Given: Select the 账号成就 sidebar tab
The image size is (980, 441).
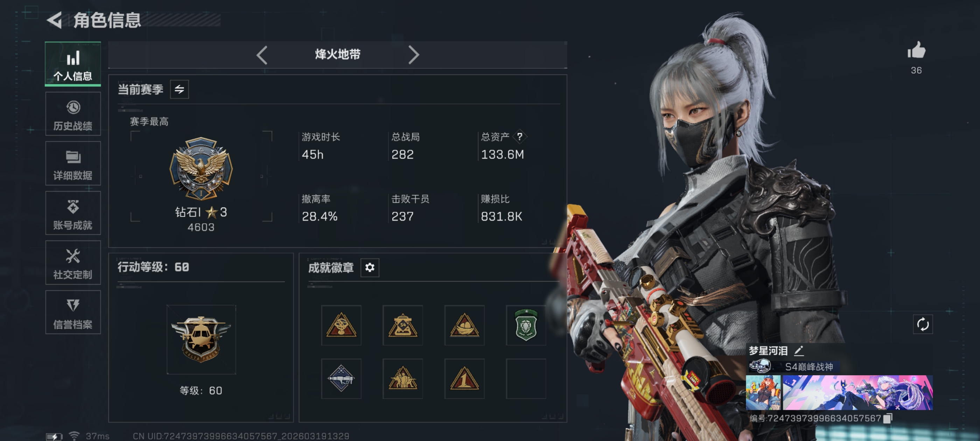Looking at the screenshot, I should pyautogui.click(x=73, y=213).
